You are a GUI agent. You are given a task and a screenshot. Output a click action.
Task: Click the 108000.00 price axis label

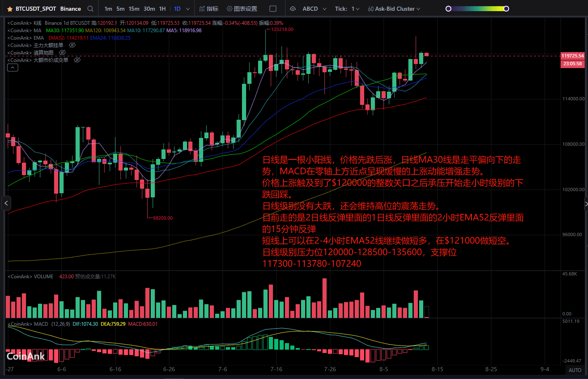click(573, 144)
